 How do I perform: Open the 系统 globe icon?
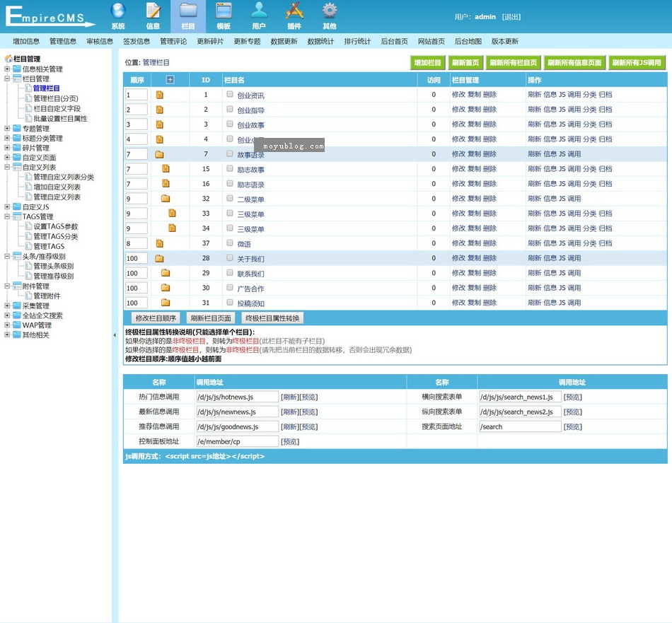pos(118,11)
